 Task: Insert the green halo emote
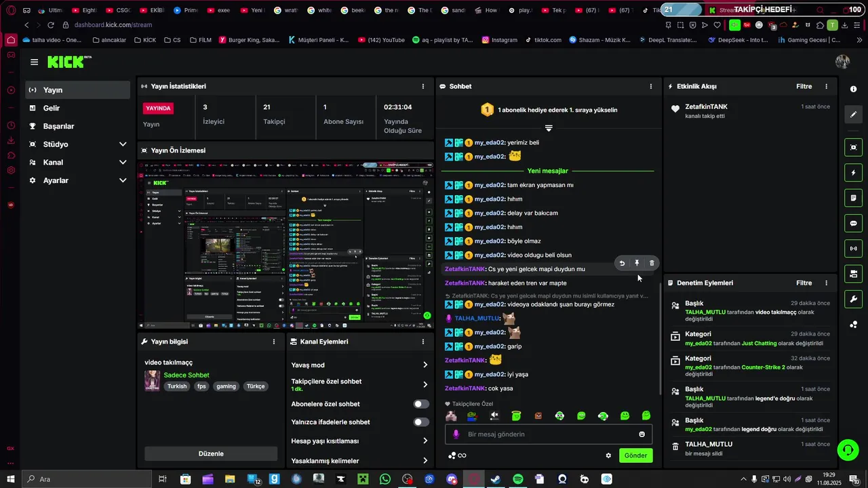516,415
